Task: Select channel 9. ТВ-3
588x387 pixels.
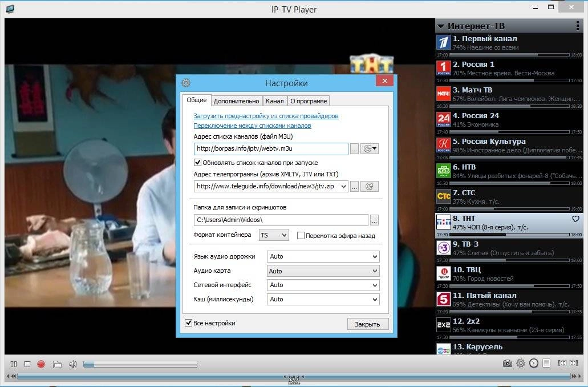Action: [509, 251]
